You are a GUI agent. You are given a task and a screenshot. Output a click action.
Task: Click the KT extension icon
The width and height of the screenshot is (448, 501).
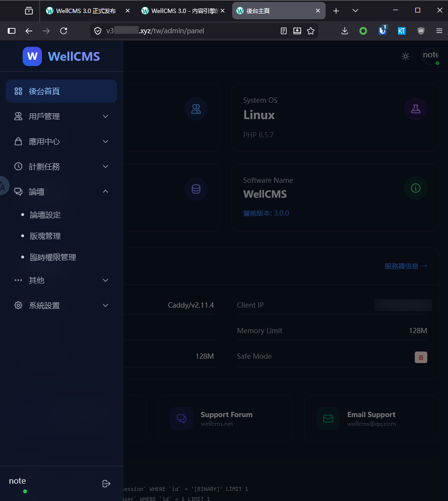coord(402,31)
